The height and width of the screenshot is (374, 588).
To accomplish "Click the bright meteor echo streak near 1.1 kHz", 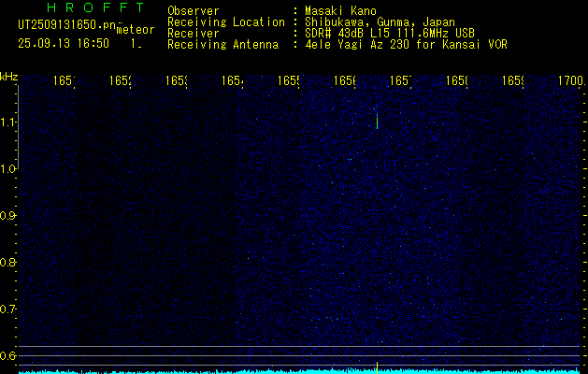I will click(377, 122).
